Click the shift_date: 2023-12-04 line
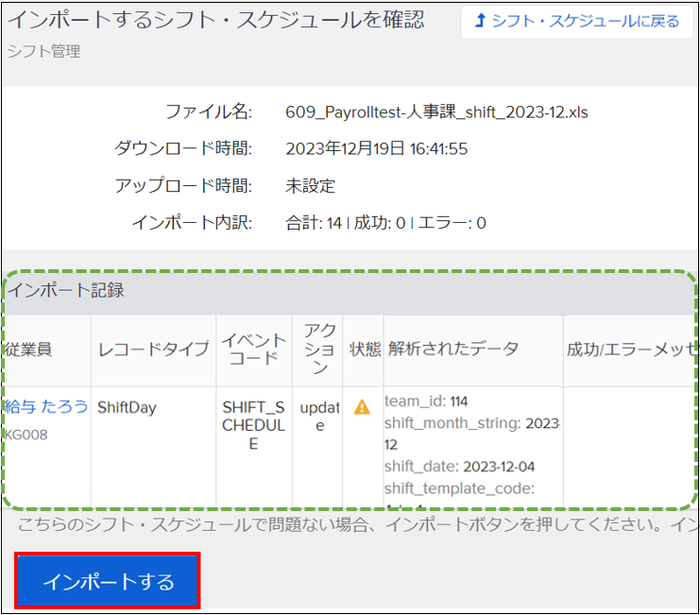The height and width of the screenshot is (615, 700). tap(459, 467)
